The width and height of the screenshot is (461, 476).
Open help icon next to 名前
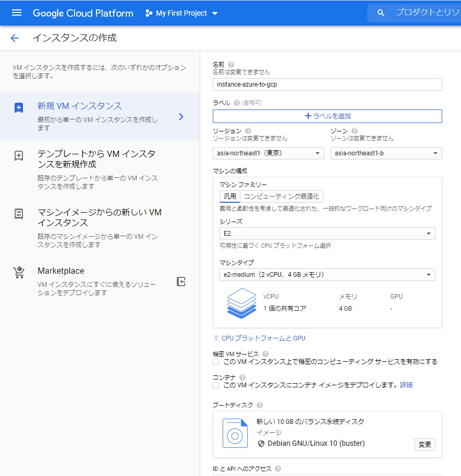tap(231, 65)
